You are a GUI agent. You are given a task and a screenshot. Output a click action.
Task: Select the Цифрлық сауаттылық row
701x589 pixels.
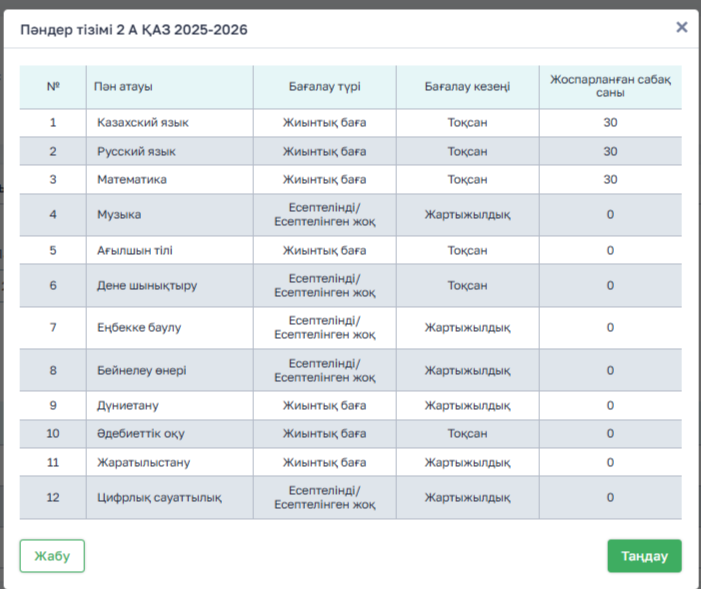159,498
